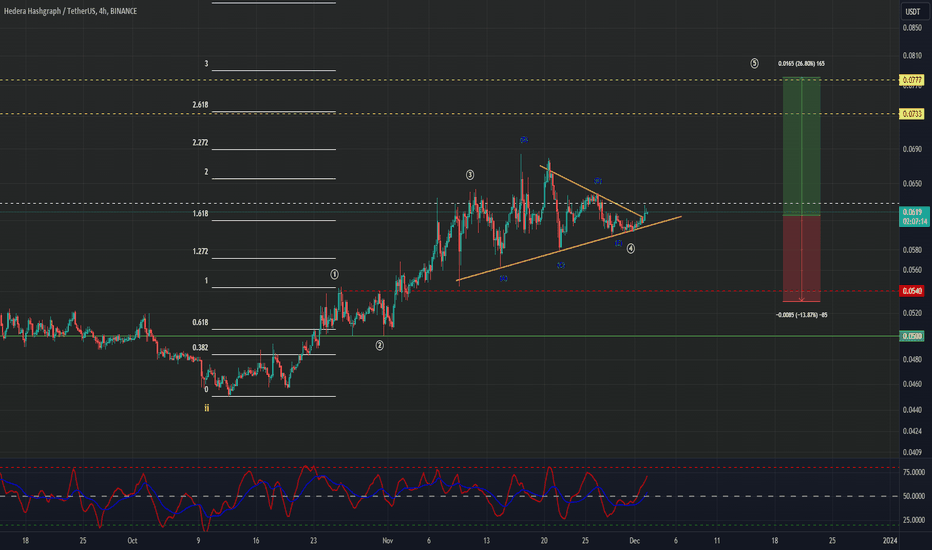Open the USDT currency selector

point(912,11)
